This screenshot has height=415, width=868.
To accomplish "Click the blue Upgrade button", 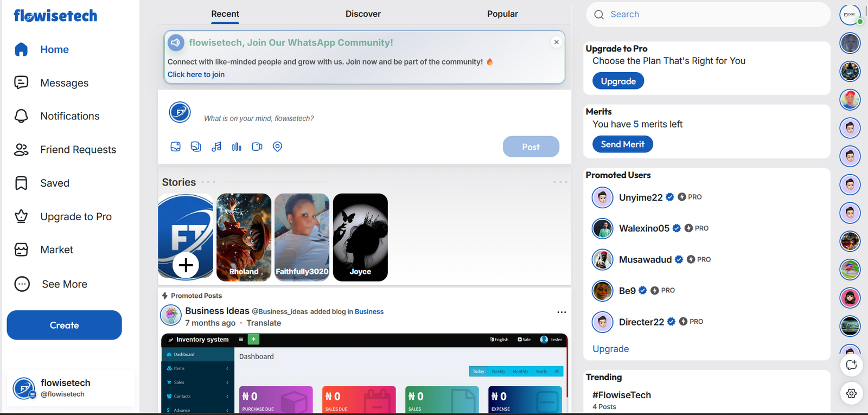I will (x=618, y=81).
